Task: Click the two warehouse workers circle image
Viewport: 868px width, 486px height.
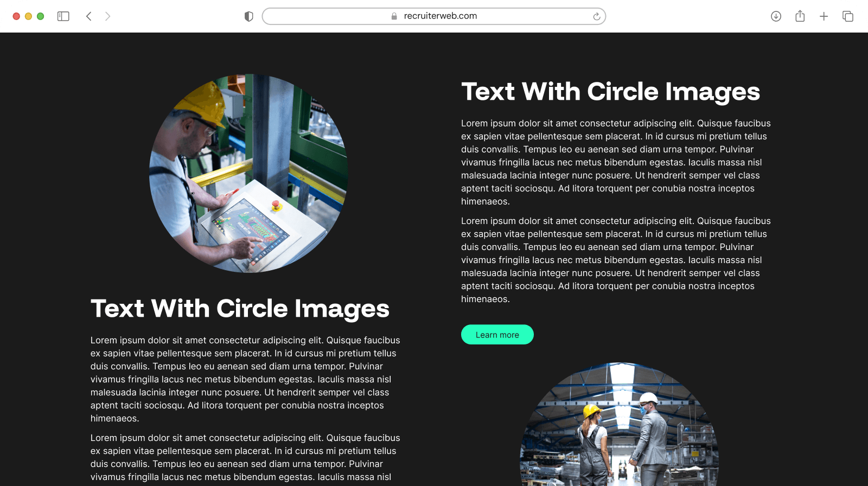Action: 619,429
